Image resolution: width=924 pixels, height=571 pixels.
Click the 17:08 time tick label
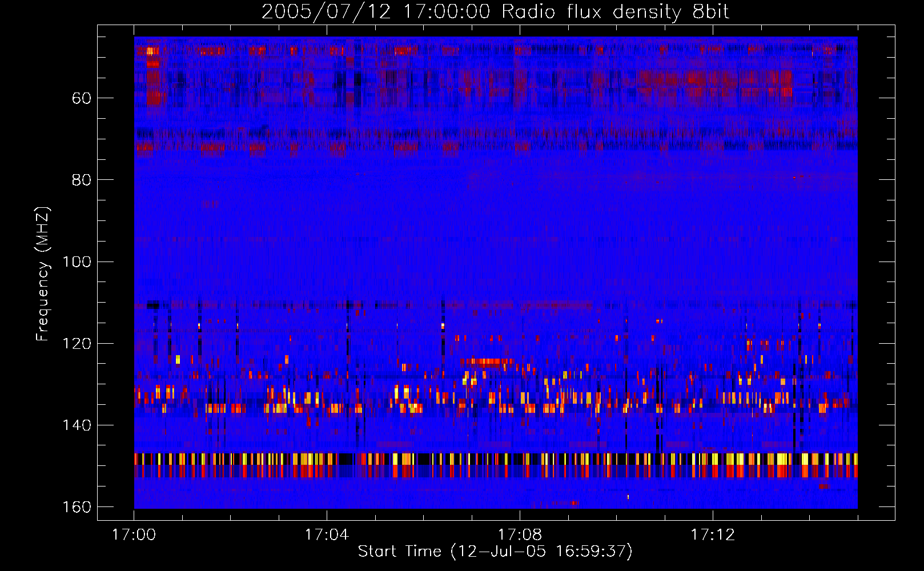tap(520, 535)
